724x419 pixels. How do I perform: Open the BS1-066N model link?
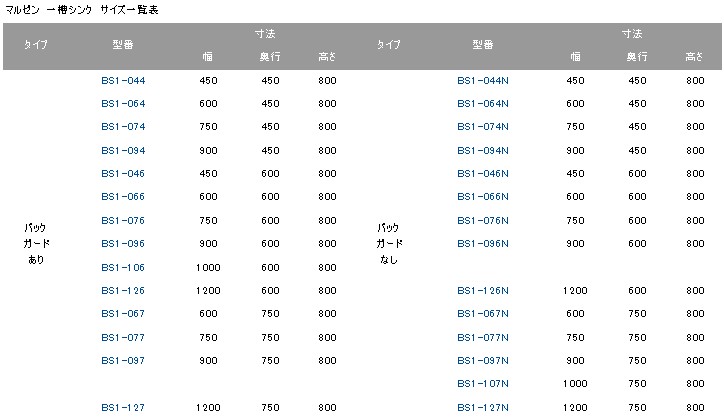[483, 197]
